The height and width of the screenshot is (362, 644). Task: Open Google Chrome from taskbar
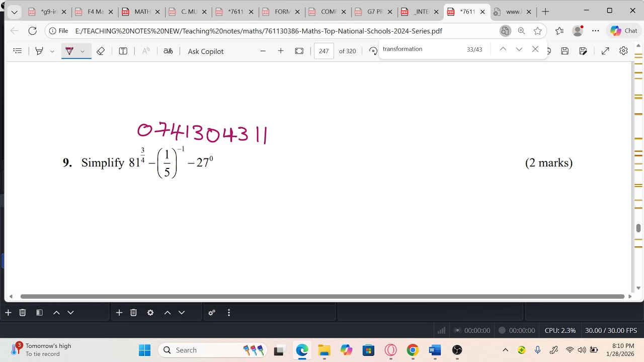click(413, 350)
